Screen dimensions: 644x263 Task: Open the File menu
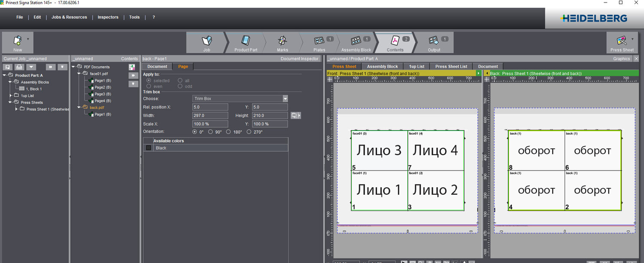click(x=20, y=17)
